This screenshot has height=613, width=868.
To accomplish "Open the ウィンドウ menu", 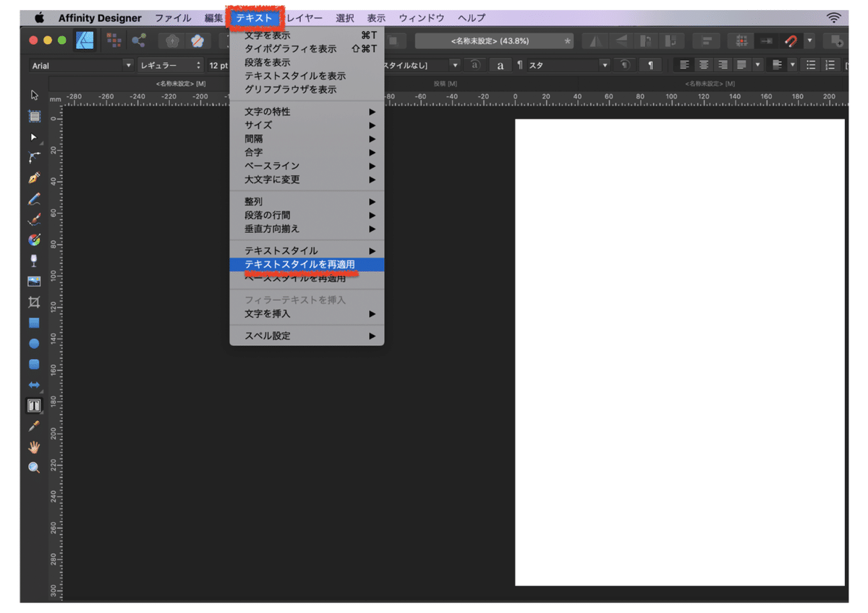I will [422, 17].
